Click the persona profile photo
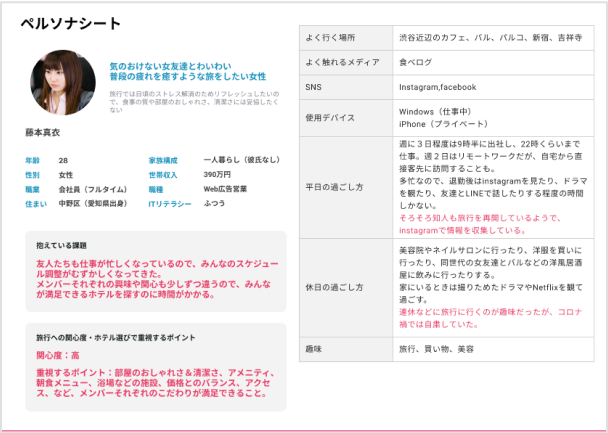Image resolution: width=608 pixels, height=433 pixels. point(64,82)
